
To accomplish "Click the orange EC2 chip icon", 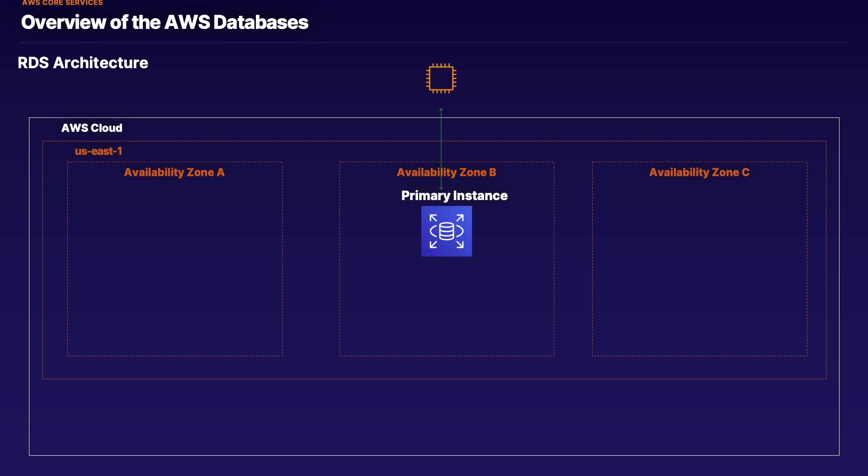I will [x=441, y=78].
